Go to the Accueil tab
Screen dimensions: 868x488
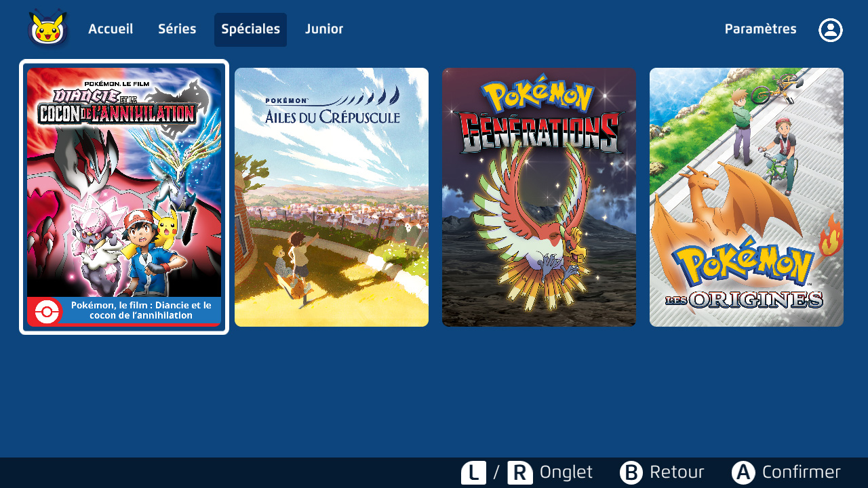pos(111,29)
